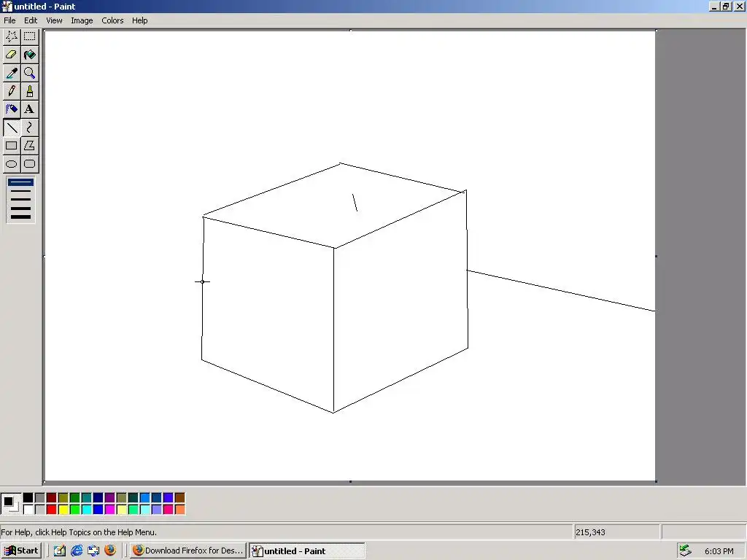
Task: Select the dark gray palette color
Action: click(39, 497)
